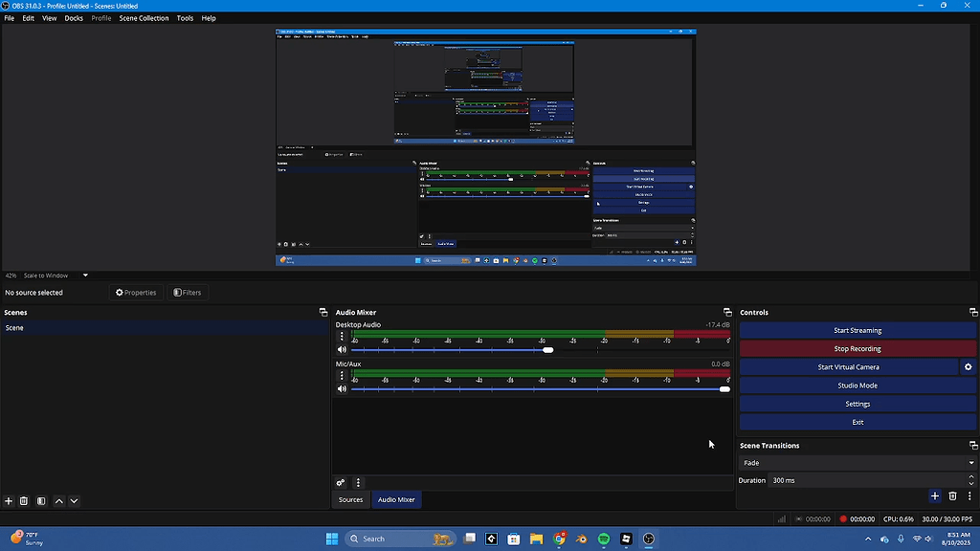
Task: Adjust Mic/Aux volume slider handle
Action: click(724, 389)
